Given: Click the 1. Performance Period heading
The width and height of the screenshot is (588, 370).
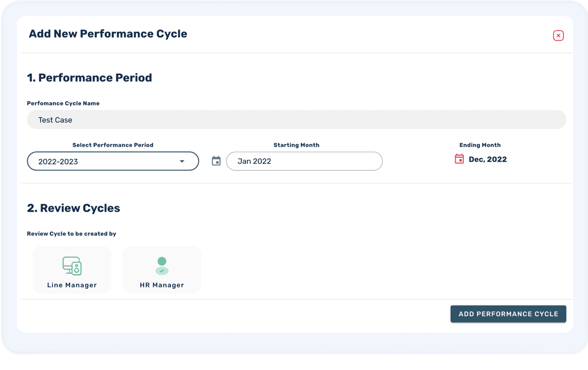Looking at the screenshot, I should [x=89, y=78].
